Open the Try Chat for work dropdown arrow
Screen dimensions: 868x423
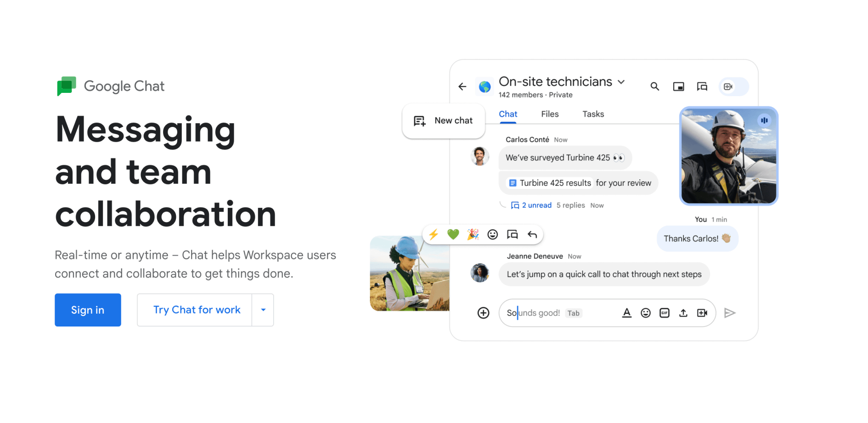click(263, 310)
